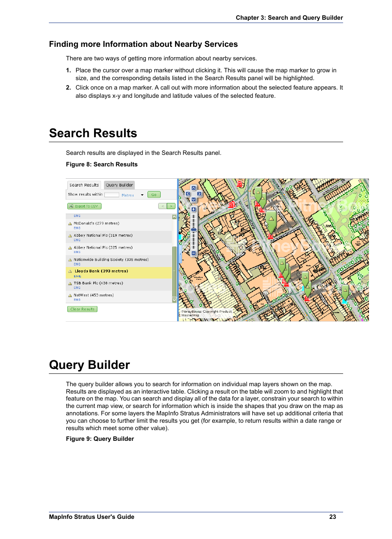Click triangle icon beside TSB Bank Plc

[70, 283]
